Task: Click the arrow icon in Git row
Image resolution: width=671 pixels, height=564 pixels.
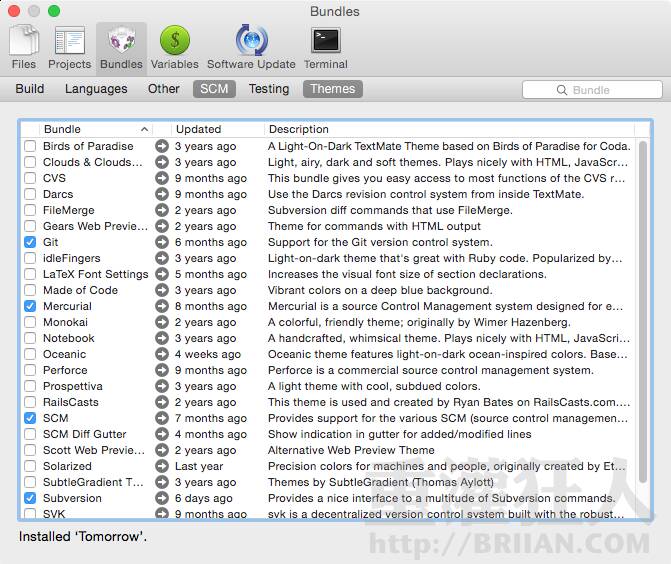Action: pos(162,242)
